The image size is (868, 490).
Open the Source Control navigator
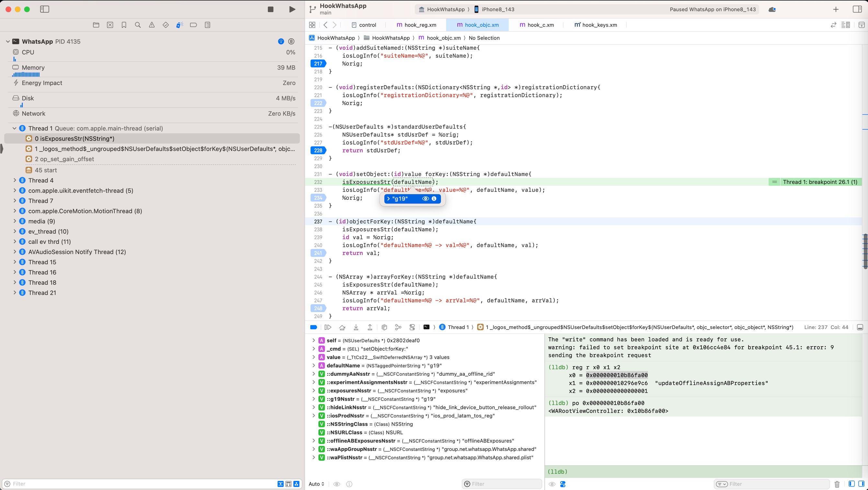click(x=110, y=25)
